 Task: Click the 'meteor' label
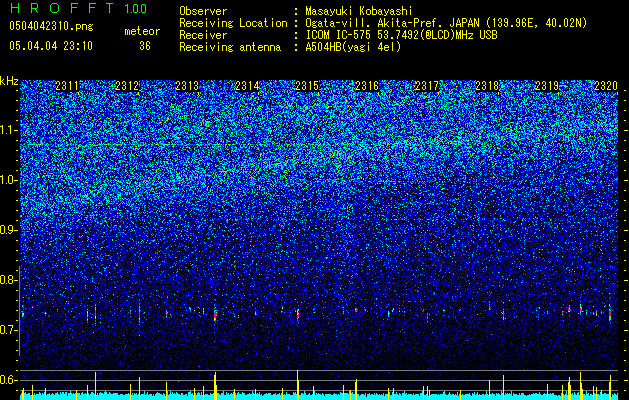[x=142, y=31]
